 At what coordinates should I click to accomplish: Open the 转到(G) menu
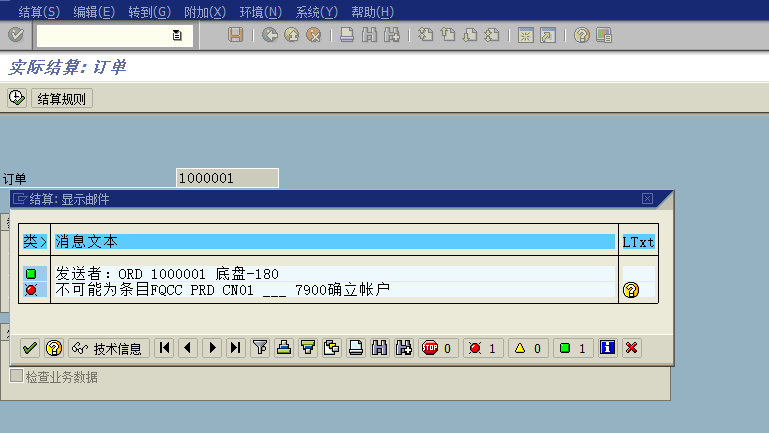(149, 11)
